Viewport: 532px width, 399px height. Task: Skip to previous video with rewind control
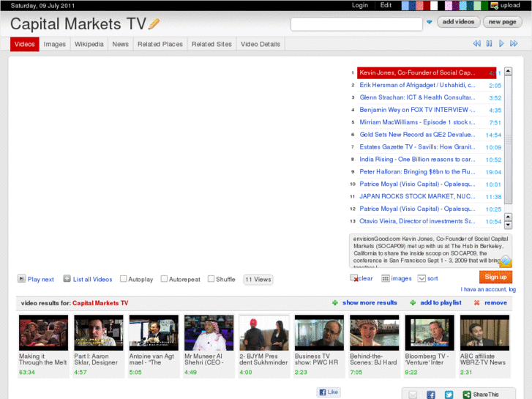476,43
